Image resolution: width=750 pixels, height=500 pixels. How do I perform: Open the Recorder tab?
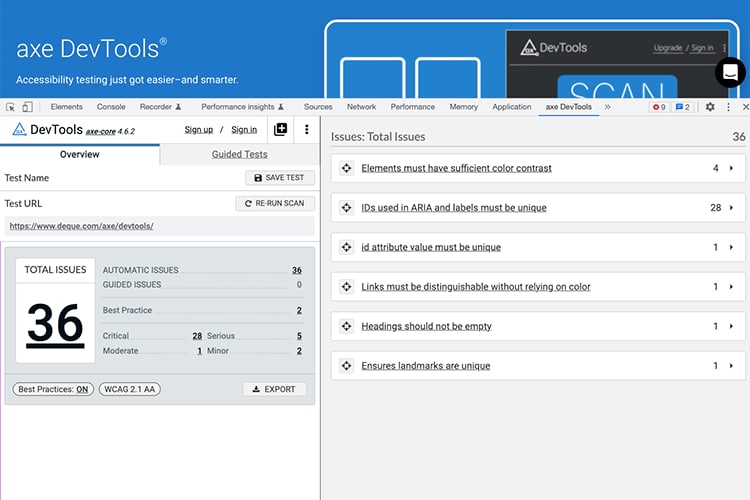click(160, 107)
